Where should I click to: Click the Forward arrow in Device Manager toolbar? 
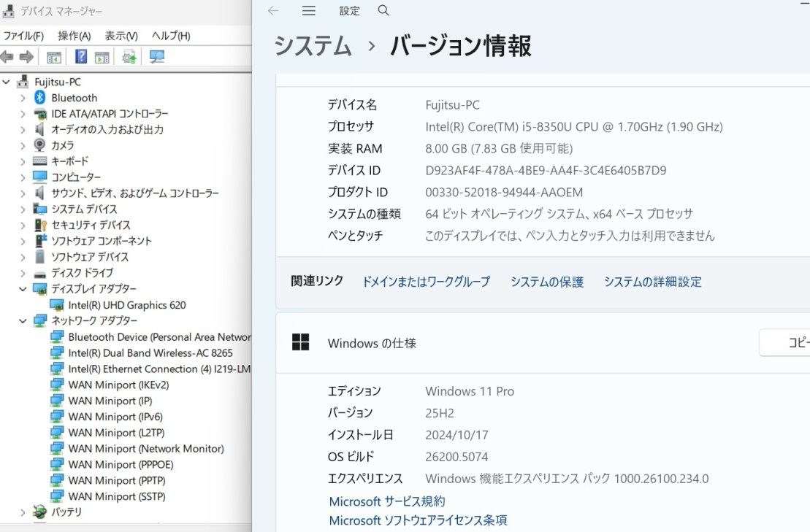tap(26, 57)
